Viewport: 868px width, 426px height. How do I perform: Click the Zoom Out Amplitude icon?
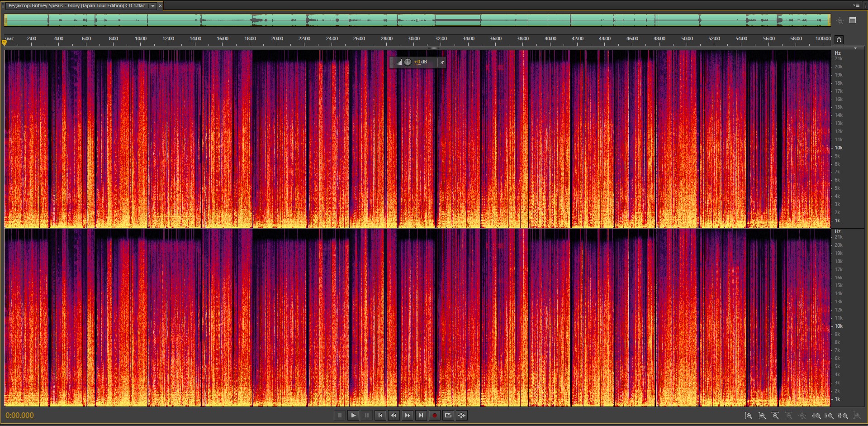tap(762, 416)
